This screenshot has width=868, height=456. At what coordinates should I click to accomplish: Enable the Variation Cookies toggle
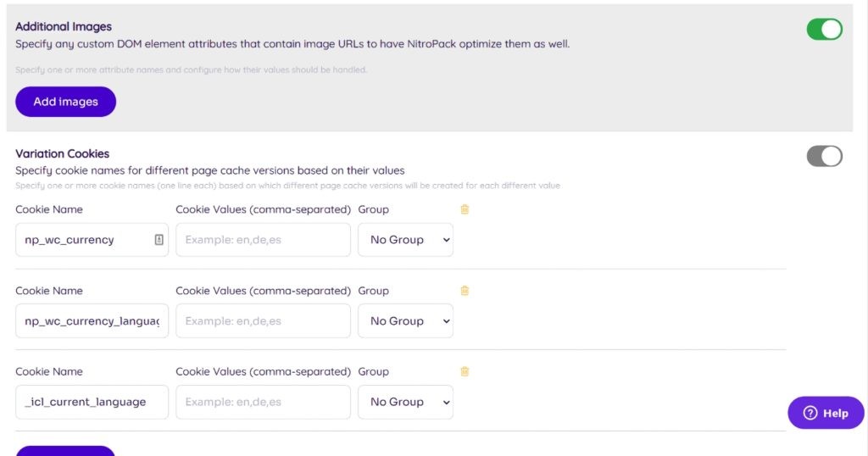(x=824, y=156)
